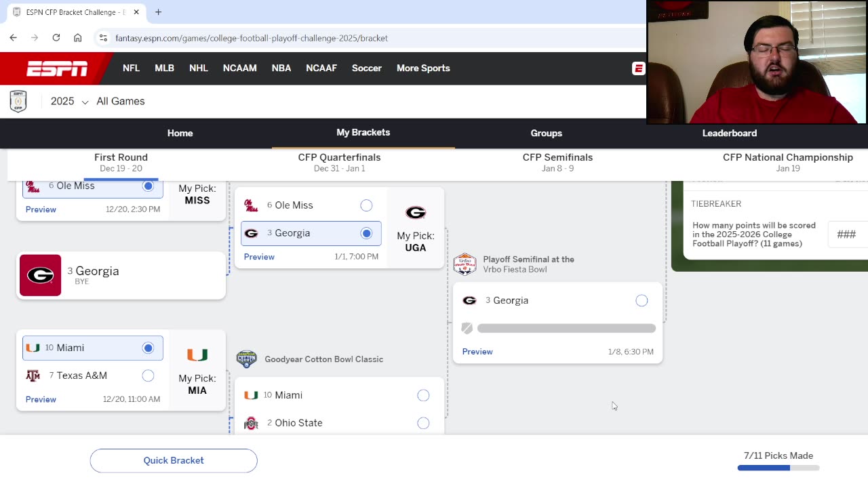Click the Vrbo Fiesta Bowl logo
The image size is (868, 488).
tap(465, 264)
